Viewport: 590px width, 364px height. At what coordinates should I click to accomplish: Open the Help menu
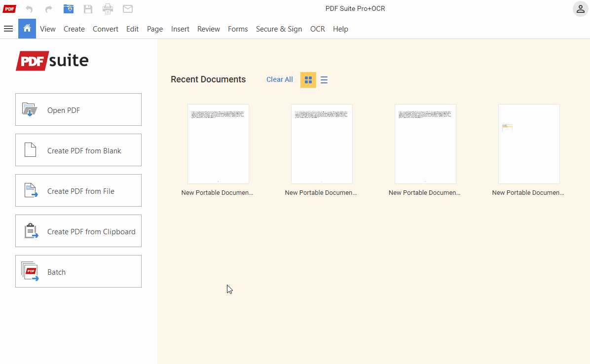point(340,29)
